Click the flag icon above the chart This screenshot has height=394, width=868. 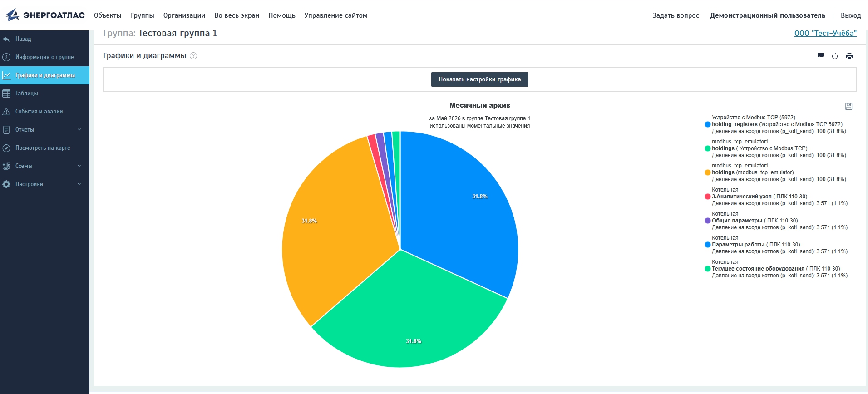coord(820,56)
